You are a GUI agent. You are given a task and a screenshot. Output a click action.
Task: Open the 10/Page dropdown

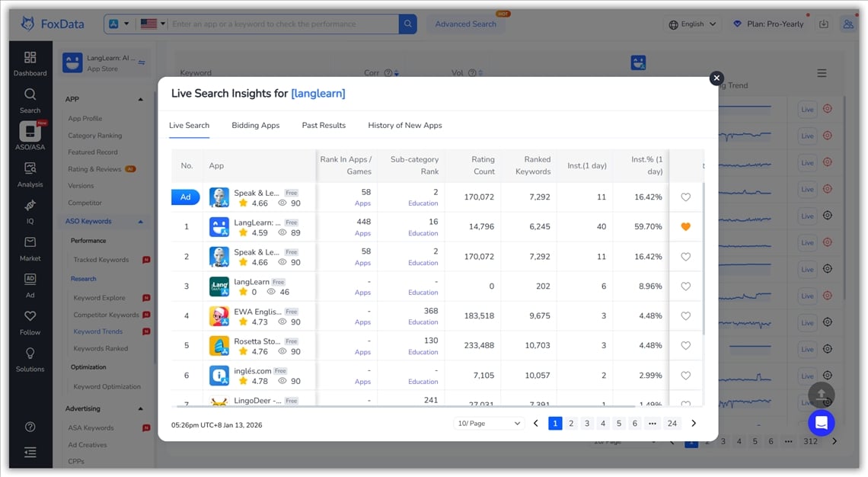[x=488, y=423]
